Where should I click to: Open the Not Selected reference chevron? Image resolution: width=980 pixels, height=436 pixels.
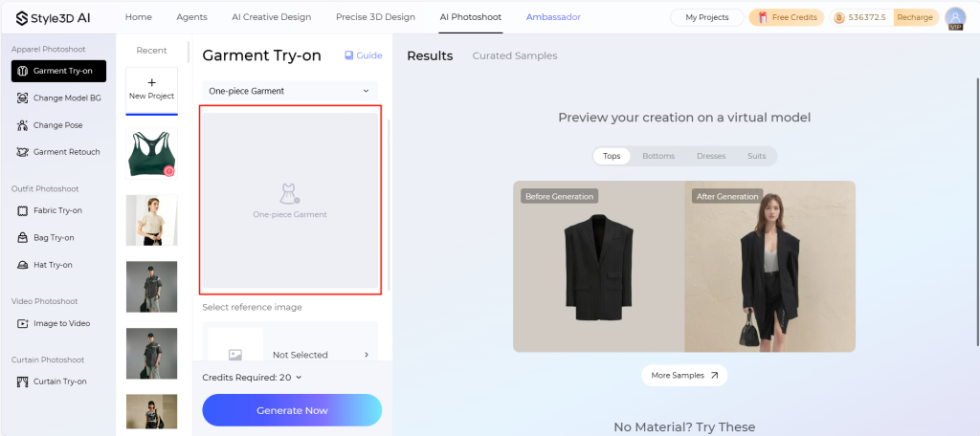367,355
